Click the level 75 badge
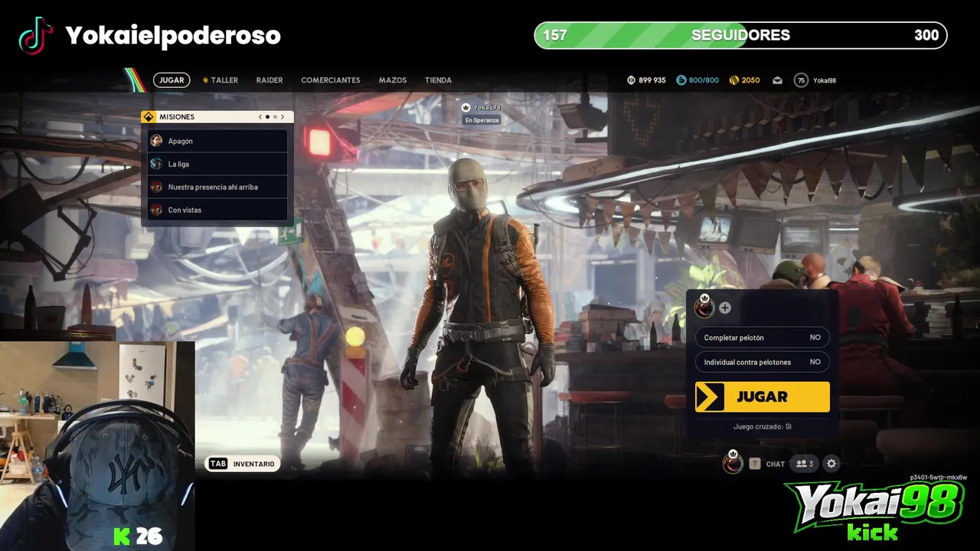This screenshot has width=980, height=551. (801, 80)
